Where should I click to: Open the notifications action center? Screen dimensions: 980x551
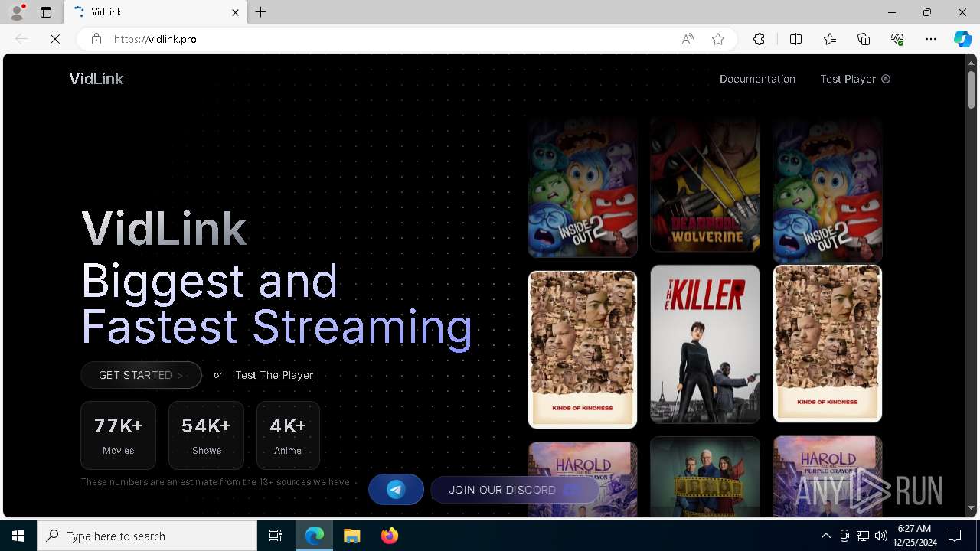[x=955, y=536]
